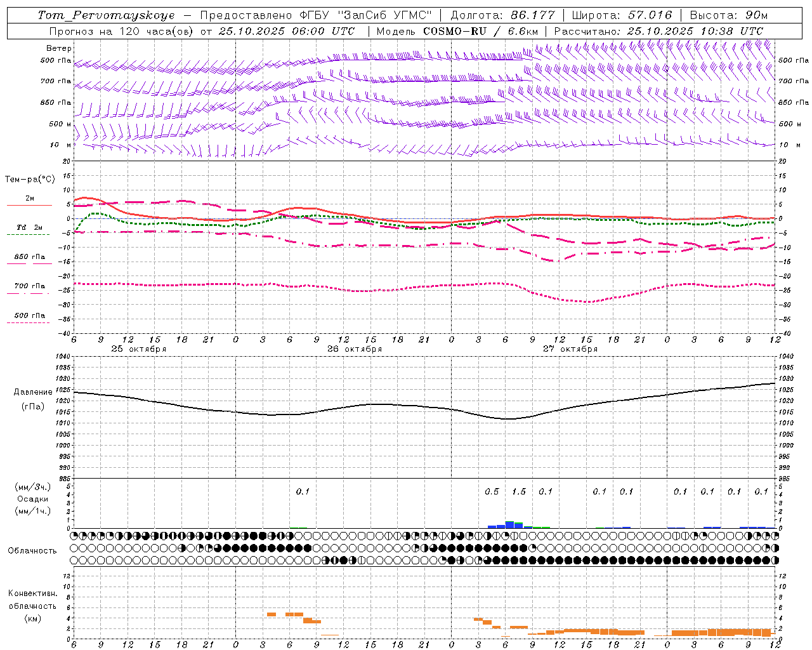Click the 20 value on right temperature axis
Image resolution: width=812 pixels, height=650 pixels.
tap(783, 161)
